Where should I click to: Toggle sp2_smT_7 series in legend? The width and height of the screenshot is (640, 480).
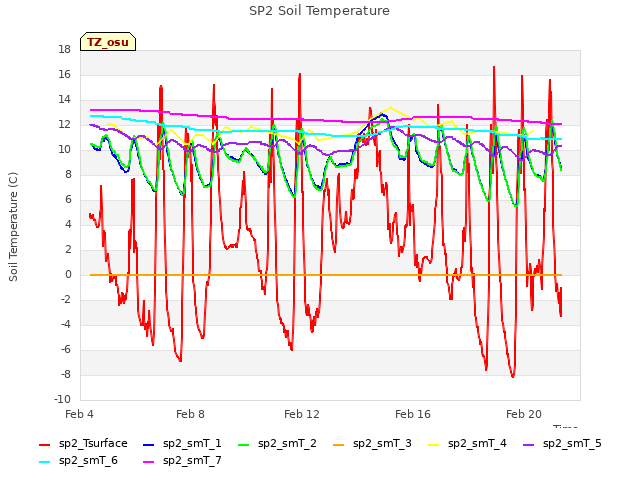pos(182,460)
